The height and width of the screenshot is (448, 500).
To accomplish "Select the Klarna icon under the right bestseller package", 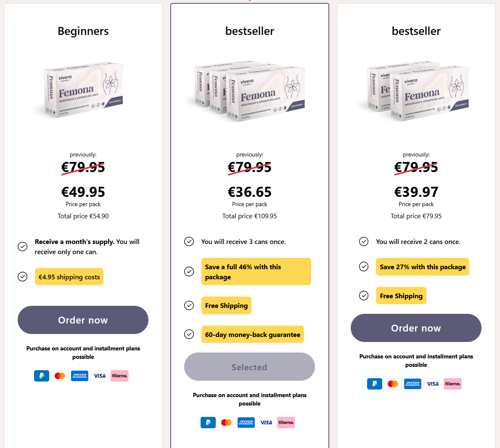I will click(x=452, y=384).
